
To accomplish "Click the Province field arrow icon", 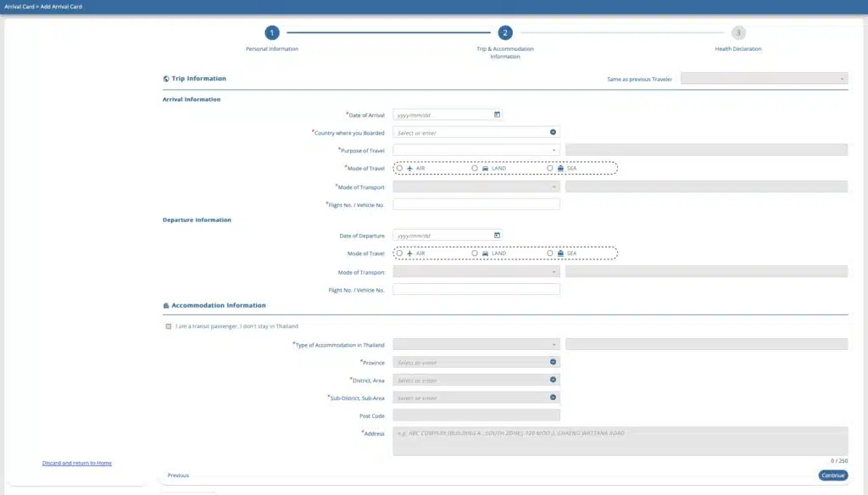I will [x=553, y=362].
